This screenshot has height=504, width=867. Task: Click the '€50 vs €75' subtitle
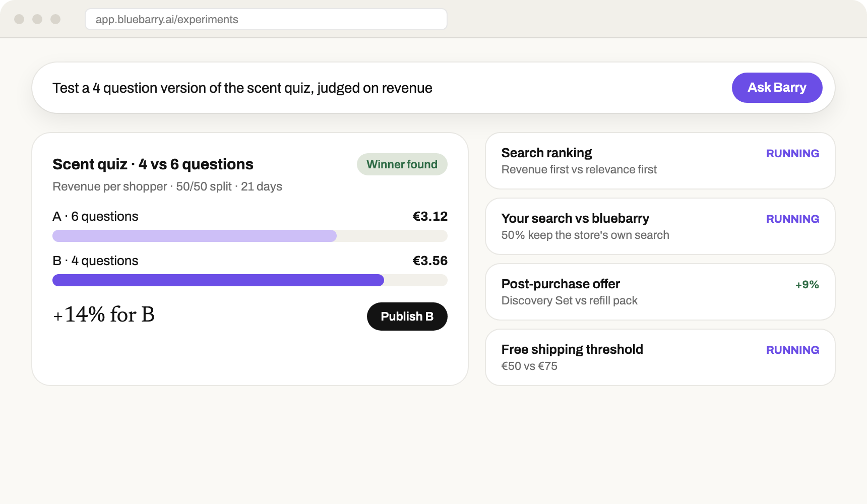point(529,366)
